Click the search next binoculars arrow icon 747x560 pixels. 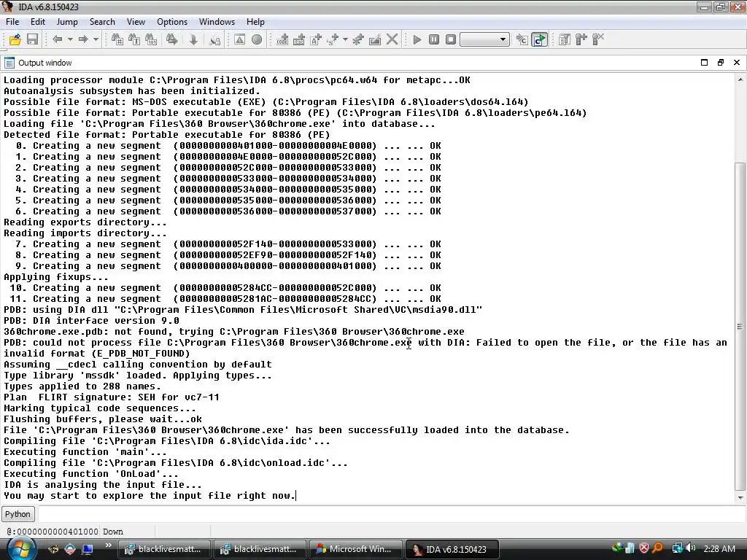[172, 39]
